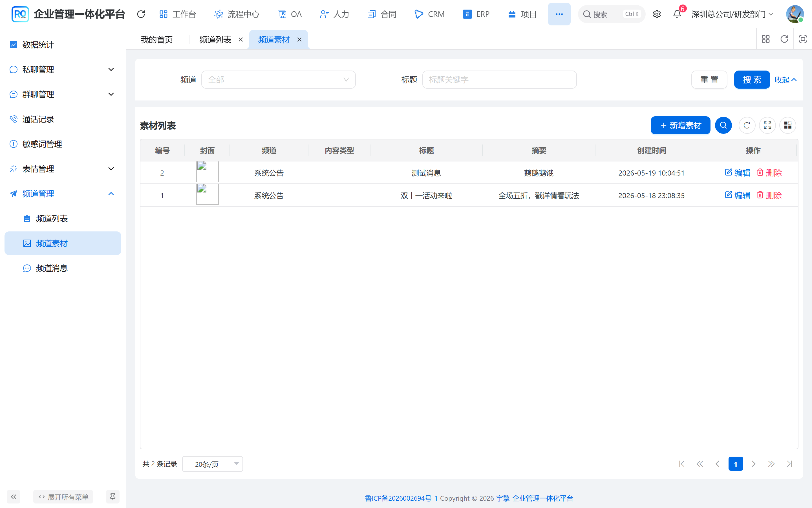Open 数据统计 in the sidebar

tap(63, 45)
